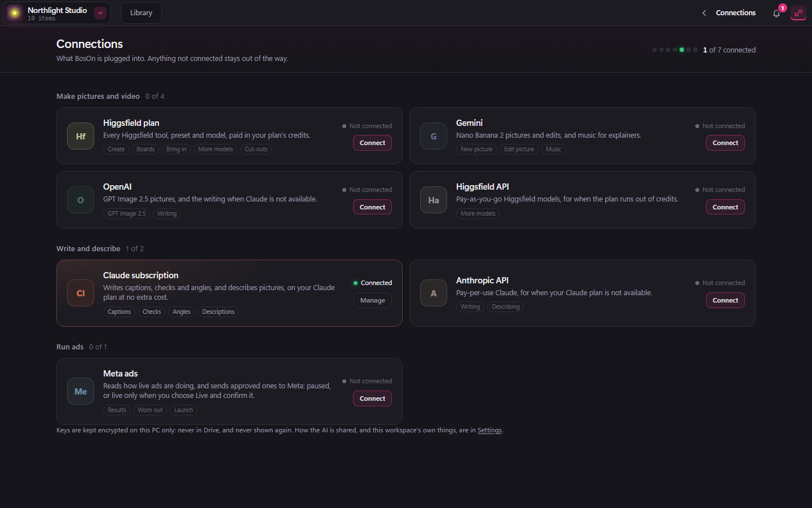Click the Describing tag
812x508 pixels.
point(506,306)
